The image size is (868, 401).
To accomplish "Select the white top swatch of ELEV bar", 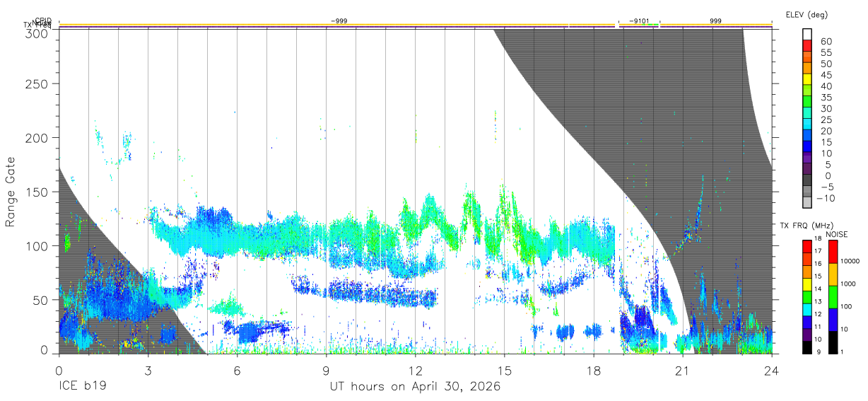I will coord(808,35).
